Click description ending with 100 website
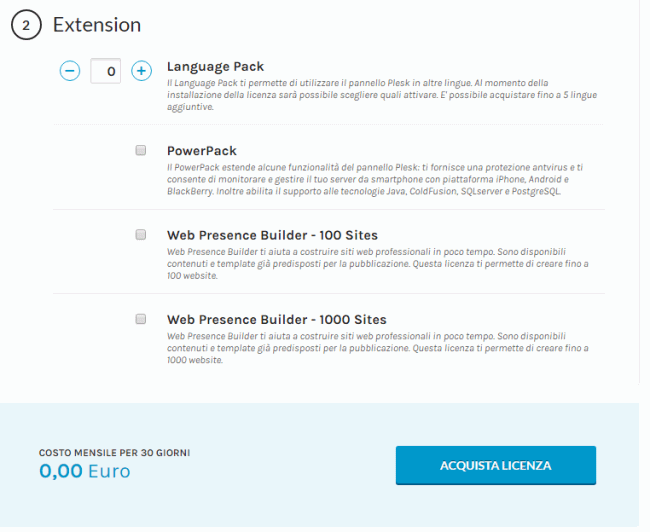This screenshot has width=650, height=532. [378, 264]
